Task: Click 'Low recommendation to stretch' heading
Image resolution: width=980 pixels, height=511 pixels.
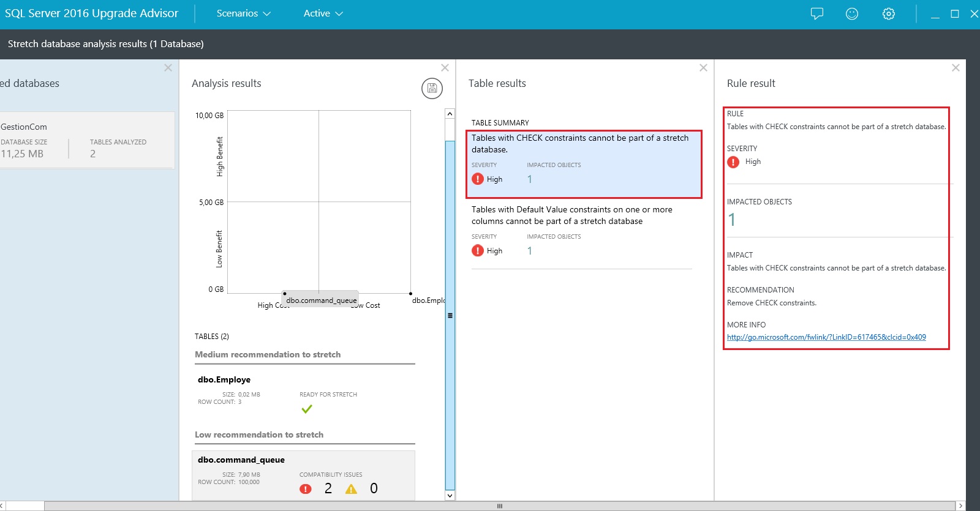Action: tap(259, 435)
